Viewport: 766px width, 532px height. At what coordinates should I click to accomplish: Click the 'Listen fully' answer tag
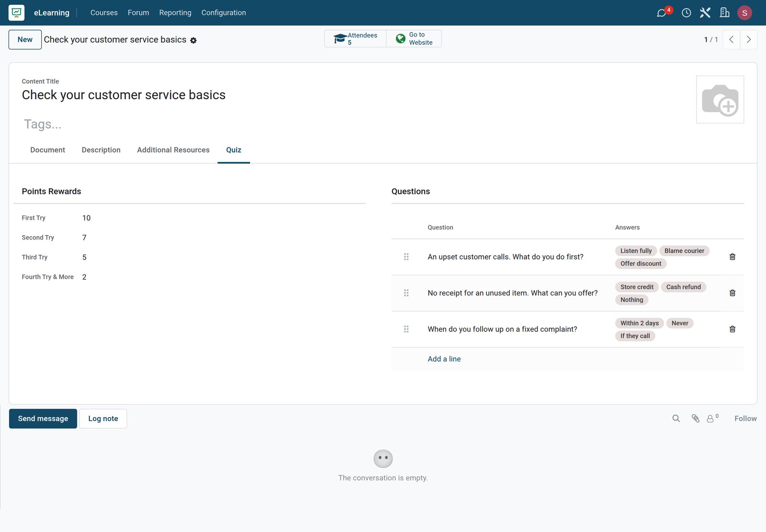[636, 251]
